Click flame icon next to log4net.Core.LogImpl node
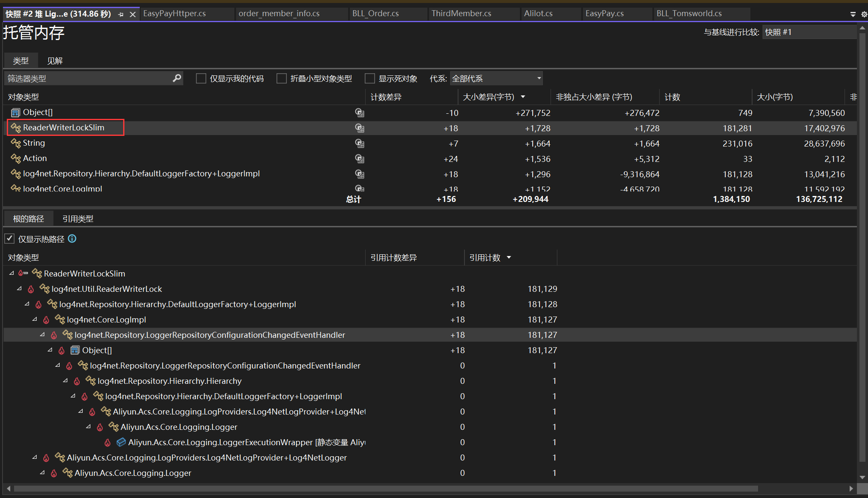 coord(46,320)
